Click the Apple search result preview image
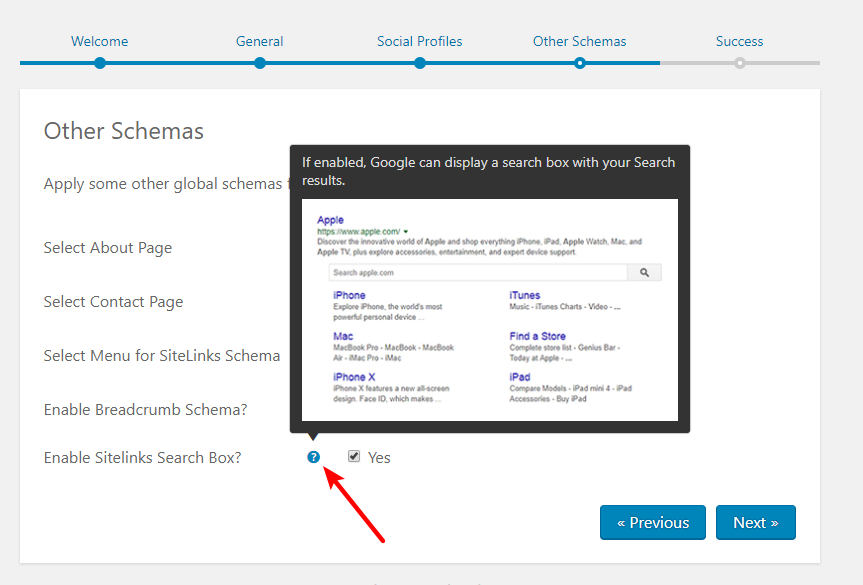The width and height of the screenshot is (863, 585). coord(490,310)
